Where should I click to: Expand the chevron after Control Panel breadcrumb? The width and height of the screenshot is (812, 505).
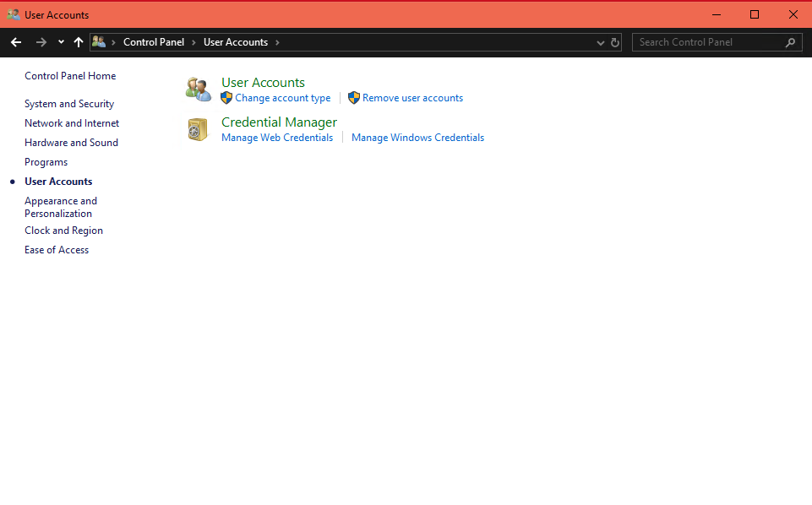pyautogui.click(x=193, y=42)
